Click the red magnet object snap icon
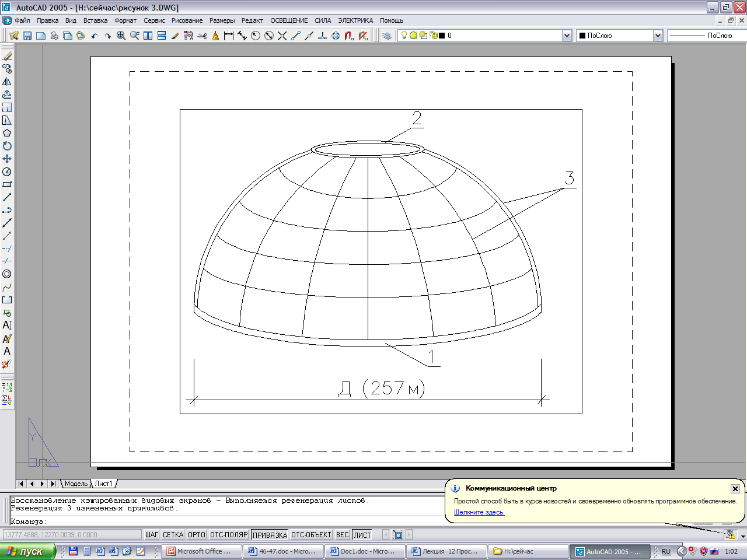The height and width of the screenshot is (560, 747). 349,36
